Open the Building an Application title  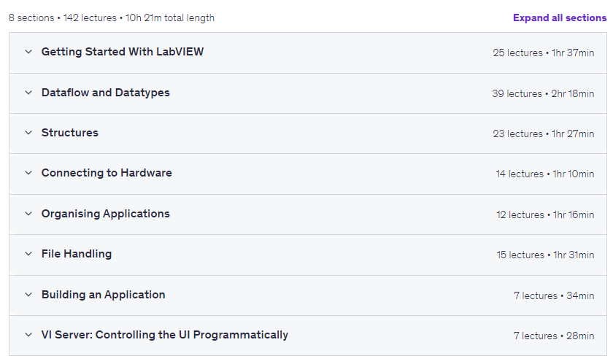pyautogui.click(x=103, y=295)
